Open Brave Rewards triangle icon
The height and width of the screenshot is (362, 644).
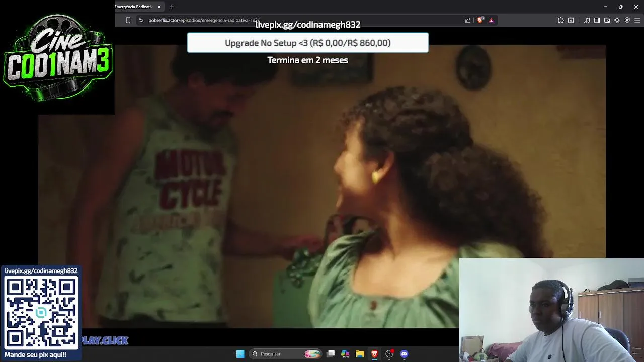coord(491,20)
